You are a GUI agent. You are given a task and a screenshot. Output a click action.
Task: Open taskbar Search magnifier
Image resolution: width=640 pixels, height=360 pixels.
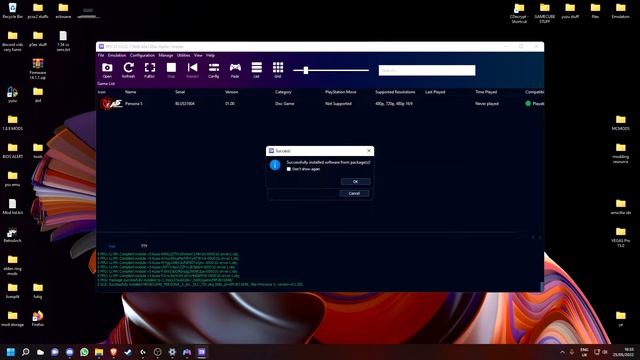[25, 352]
